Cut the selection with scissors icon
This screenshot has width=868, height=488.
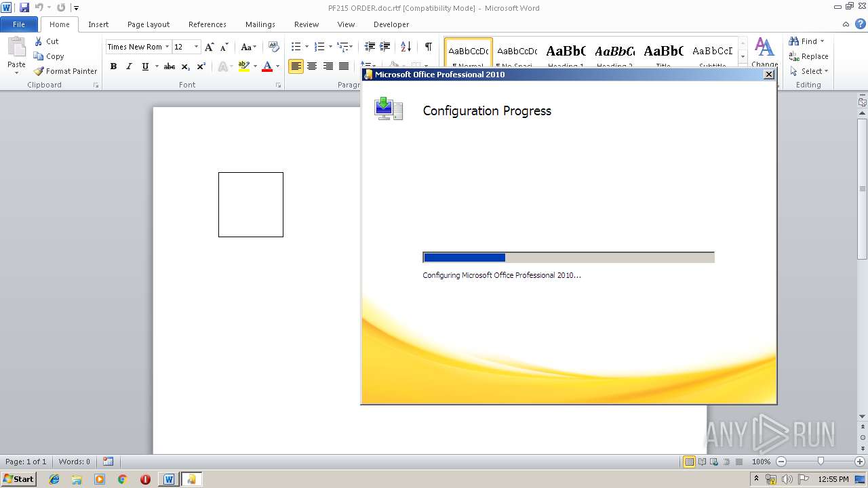39,41
